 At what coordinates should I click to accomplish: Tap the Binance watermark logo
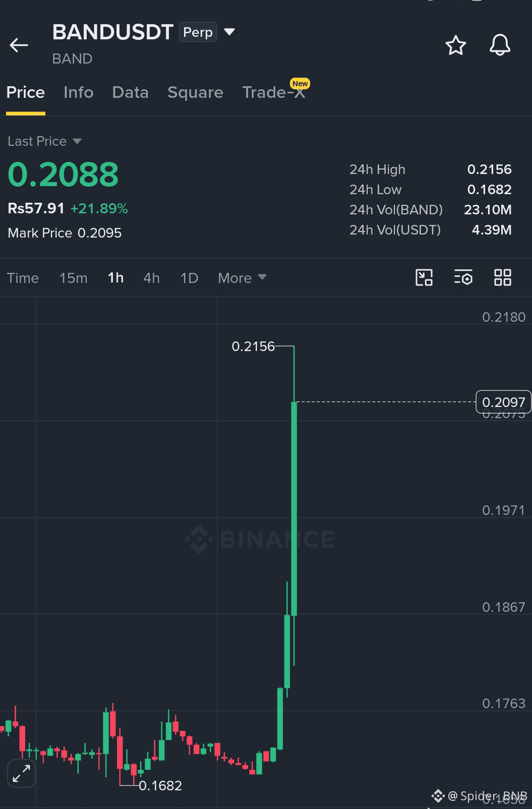pos(259,539)
